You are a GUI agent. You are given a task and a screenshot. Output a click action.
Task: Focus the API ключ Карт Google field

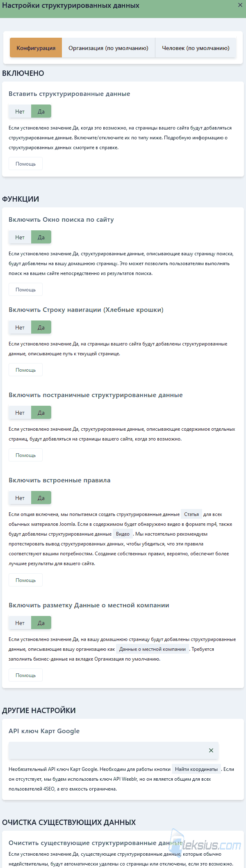point(113,750)
